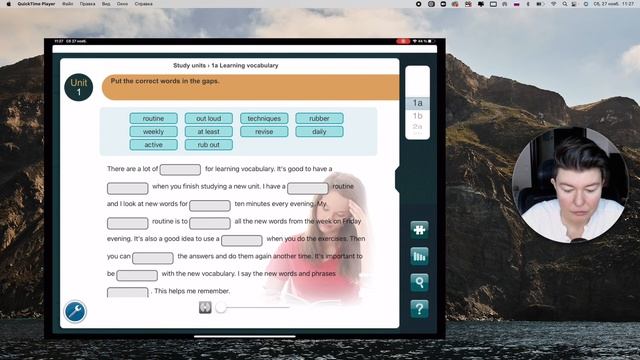Click the Wi-Fi status icon in menu bar
640x360 pixels.
click(553, 4)
